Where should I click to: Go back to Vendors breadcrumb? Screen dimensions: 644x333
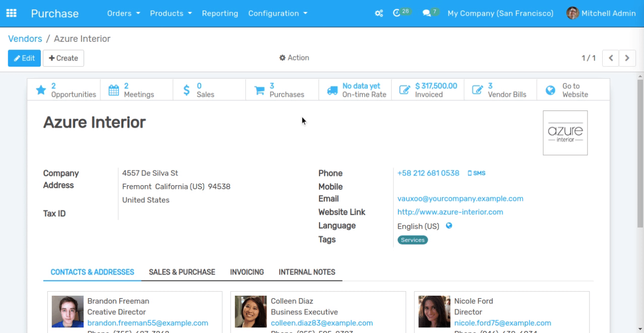pyautogui.click(x=25, y=39)
